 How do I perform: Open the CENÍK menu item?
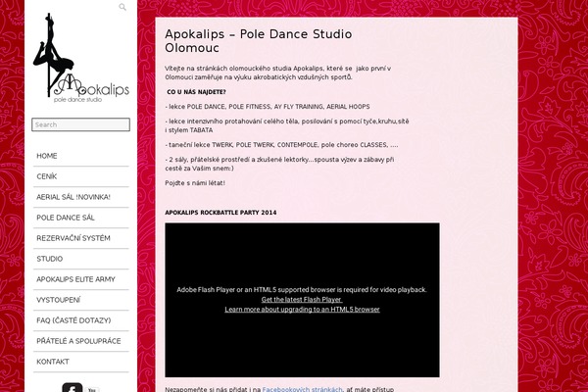[81, 176]
